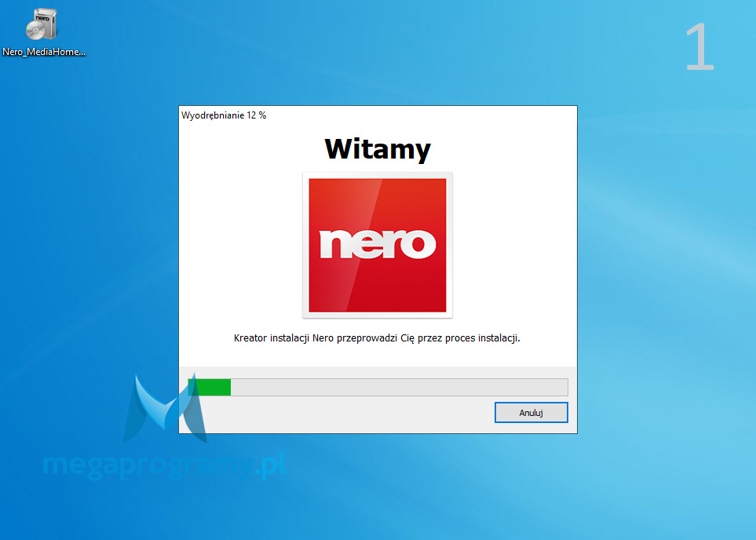Click the green extraction progress bar
756x540 pixels.
point(378,387)
